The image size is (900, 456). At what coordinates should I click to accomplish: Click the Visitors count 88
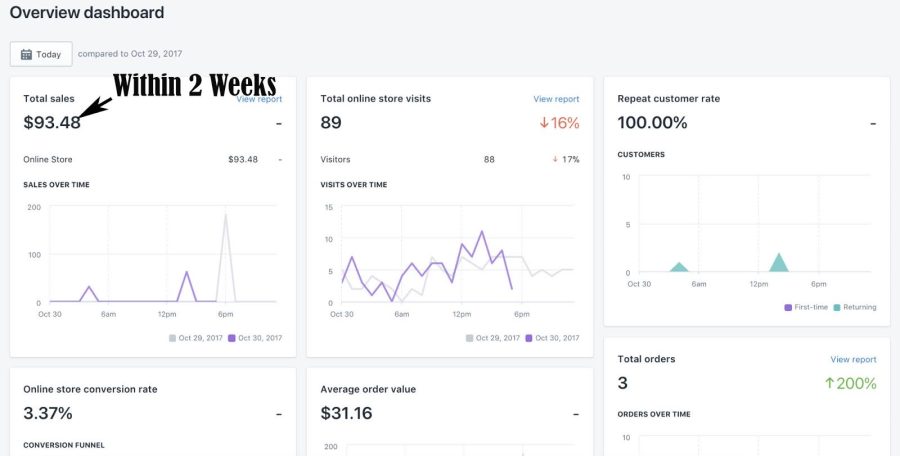point(489,159)
